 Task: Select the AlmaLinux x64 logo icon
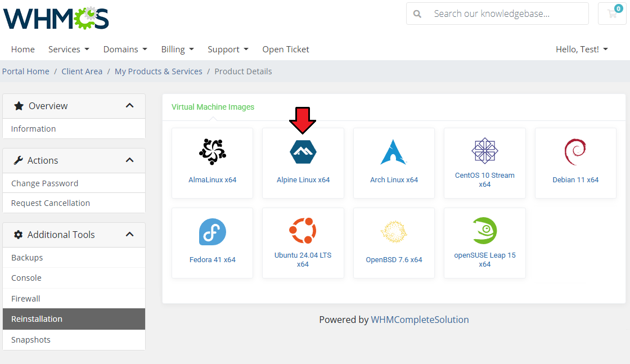pos(212,151)
